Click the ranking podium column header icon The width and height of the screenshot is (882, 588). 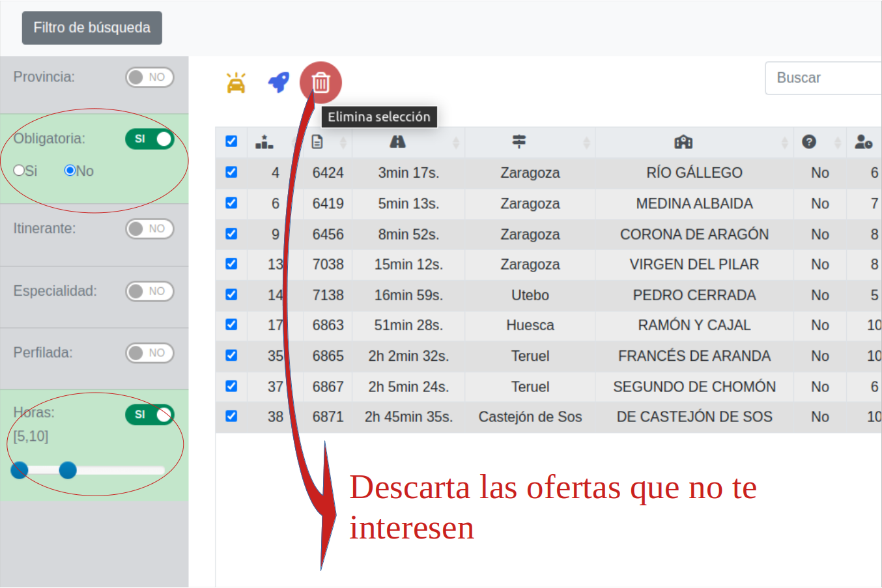click(x=264, y=141)
